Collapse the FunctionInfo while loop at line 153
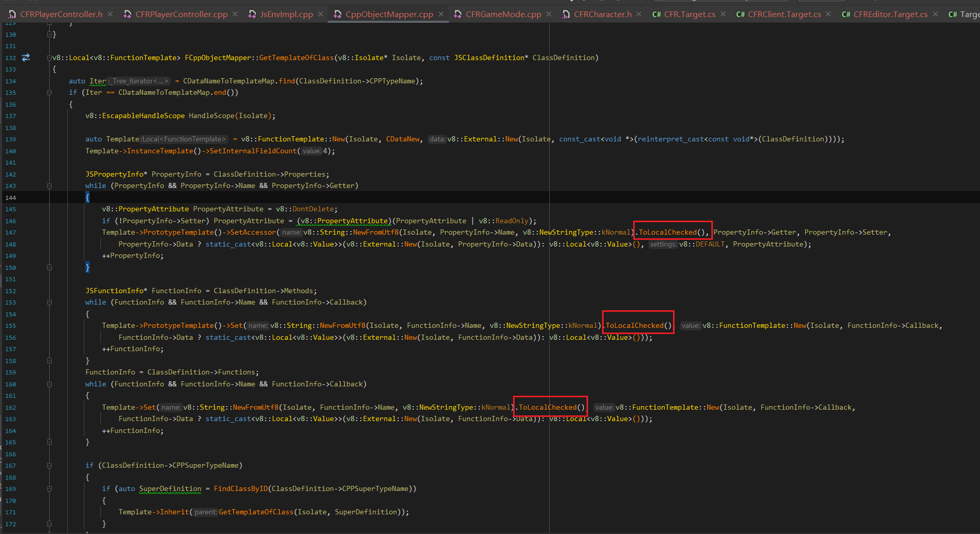 49,302
